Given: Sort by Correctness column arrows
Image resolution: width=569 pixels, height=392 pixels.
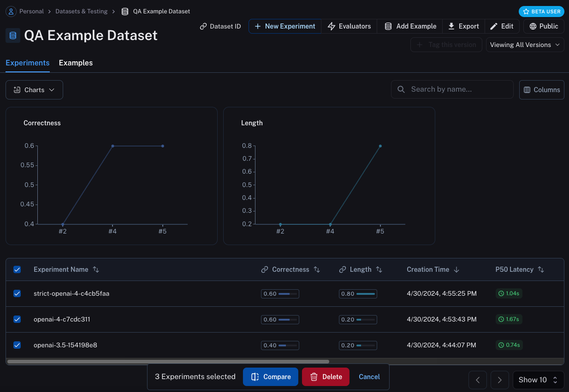Looking at the screenshot, I should tap(317, 270).
